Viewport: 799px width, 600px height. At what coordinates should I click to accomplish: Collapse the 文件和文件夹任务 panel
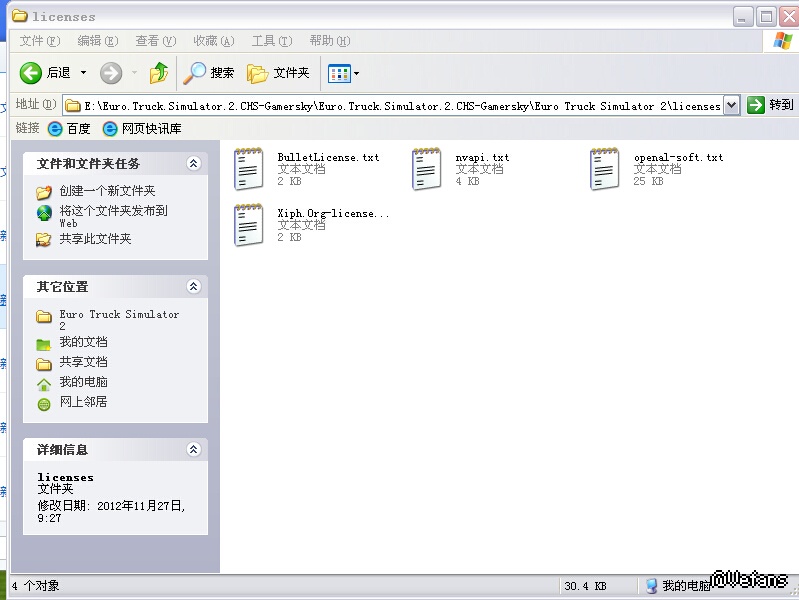pyautogui.click(x=194, y=164)
